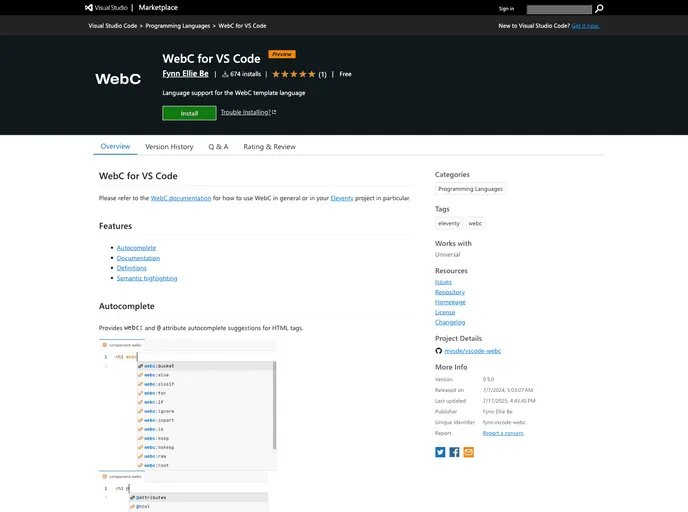Open publisher Fynn Ellie Be page
Image resolution: width=688 pixels, height=512 pixels.
[185, 74]
